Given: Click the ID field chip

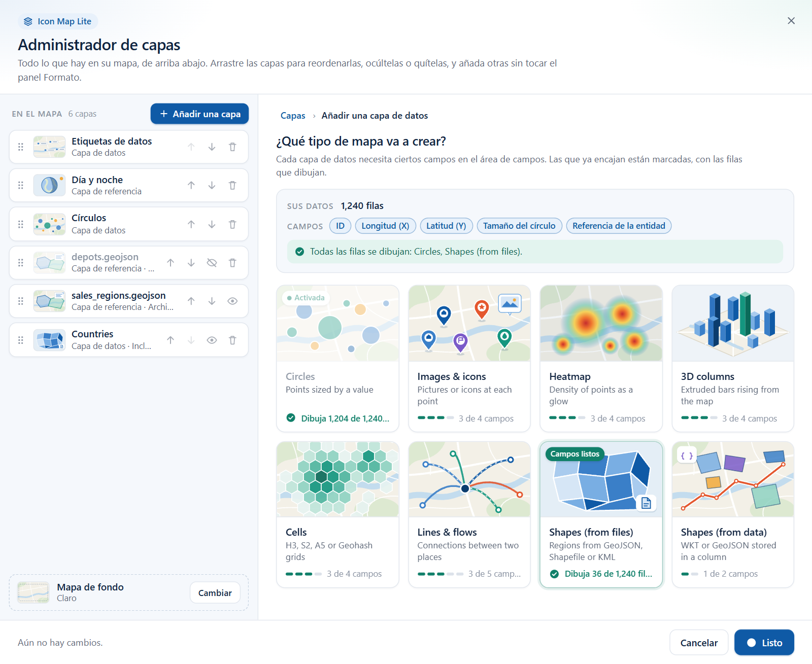Looking at the screenshot, I should coord(340,226).
